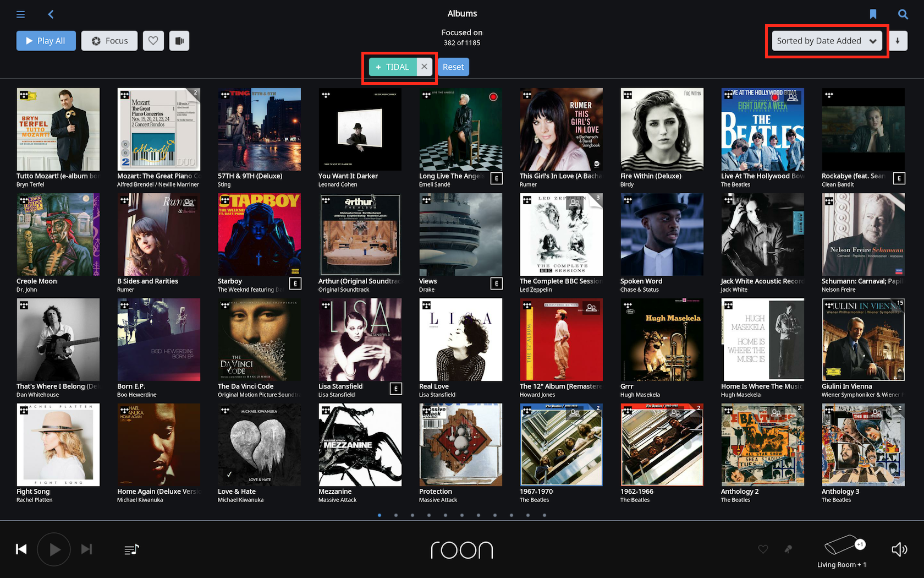Click the roon logo in footer

[462, 549]
